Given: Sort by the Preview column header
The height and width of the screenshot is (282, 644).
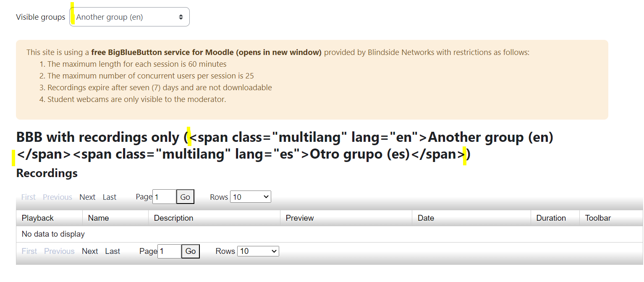Looking at the screenshot, I should point(346,218).
